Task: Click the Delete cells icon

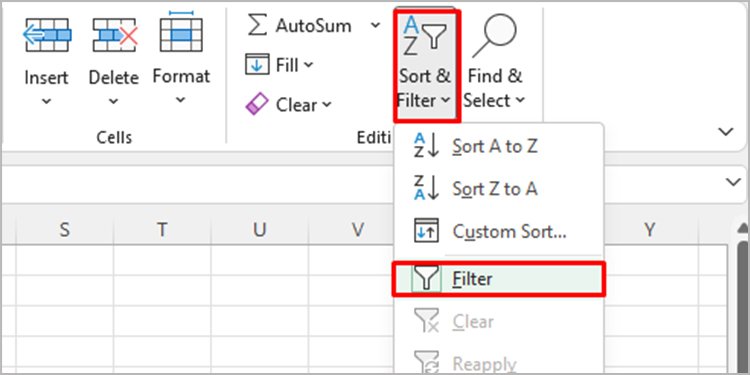Action: [x=115, y=35]
